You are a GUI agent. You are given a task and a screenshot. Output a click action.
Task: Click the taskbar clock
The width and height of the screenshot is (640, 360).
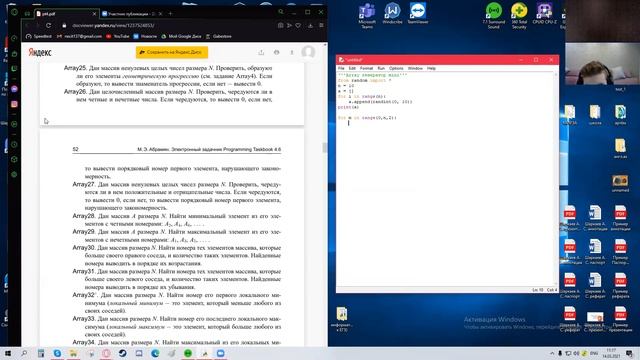(611, 353)
